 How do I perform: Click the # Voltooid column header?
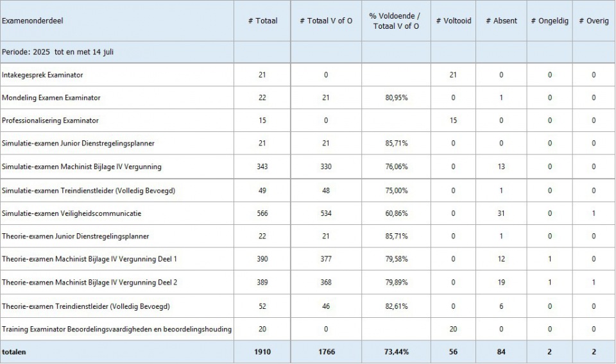pyautogui.click(x=453, y=21)
